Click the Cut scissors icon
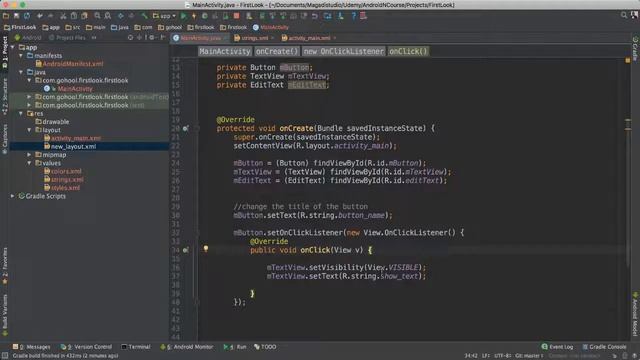 (63, 16)
